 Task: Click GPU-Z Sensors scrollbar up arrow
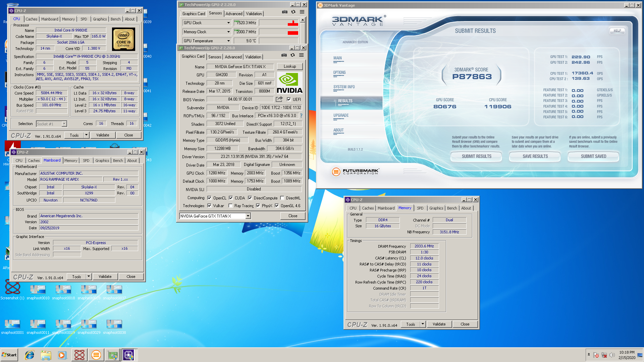click(303, 20)
